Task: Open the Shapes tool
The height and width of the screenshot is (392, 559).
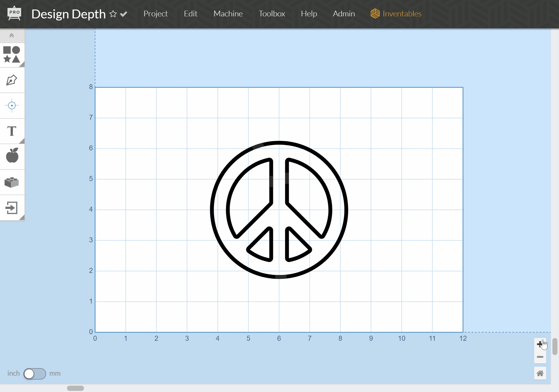Action: 12,54
